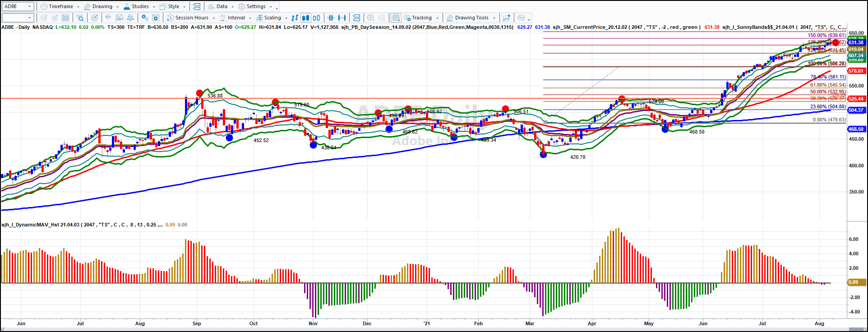Image resolution: width=868 pixels, height=332 pixels.
Task: Click the radar target icon
Action: (94, 18)
